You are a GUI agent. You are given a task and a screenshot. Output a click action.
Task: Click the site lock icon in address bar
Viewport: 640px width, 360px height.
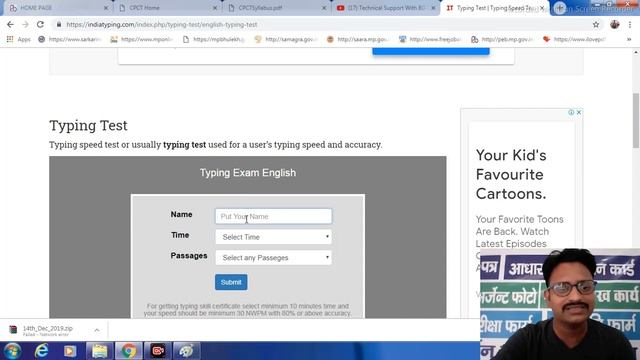click(59, 24)
